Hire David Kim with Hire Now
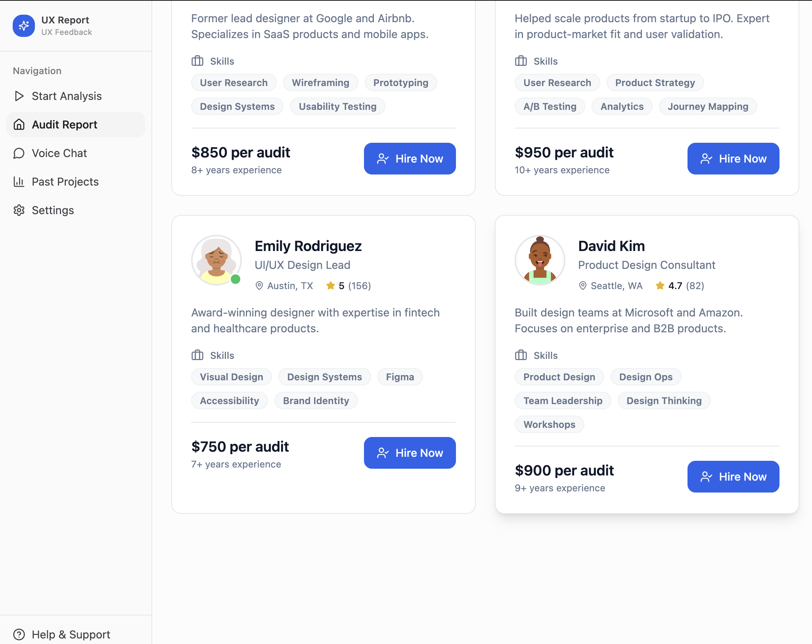The image size is (812, 644). tap(733, 477)
